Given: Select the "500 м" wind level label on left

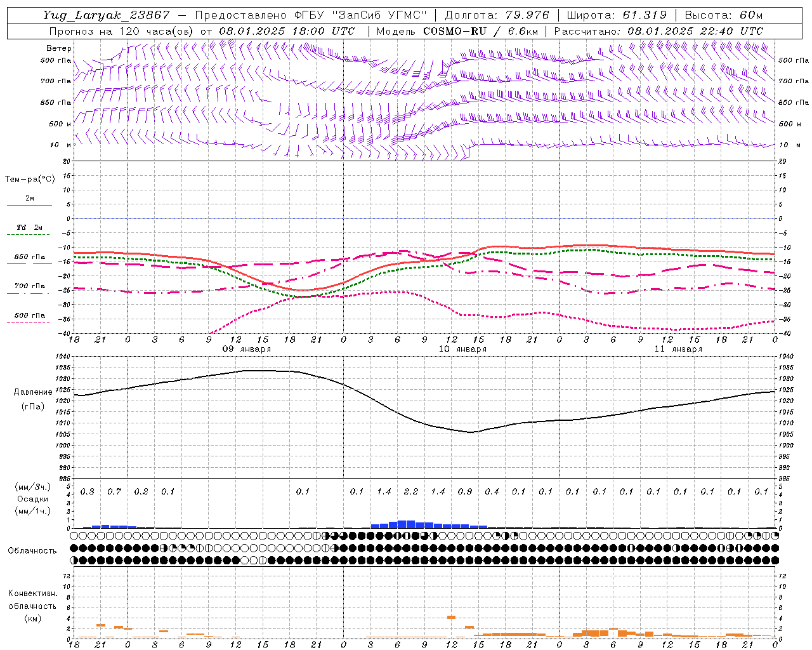Looking at the screenshot, I should coord(60,124).
